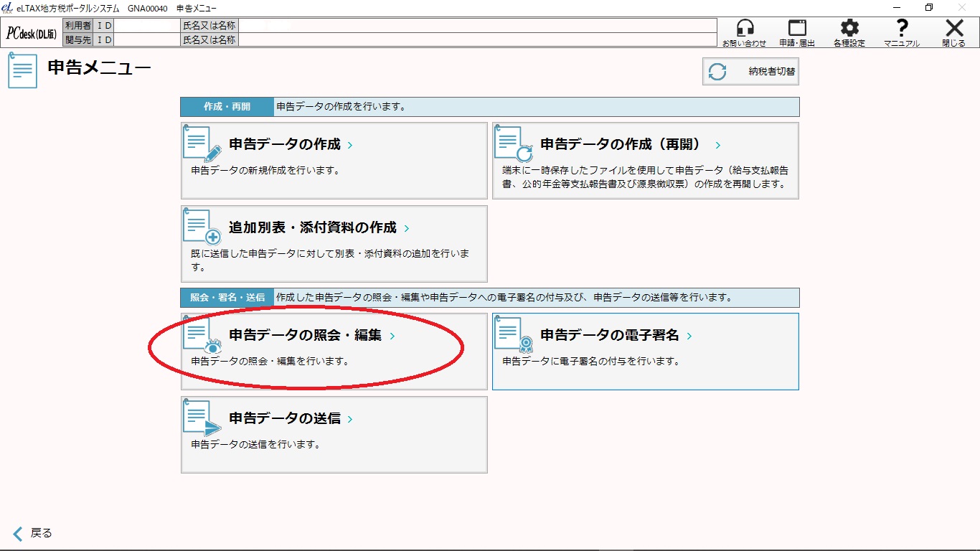Open 各種設定 gear icon
The height and width of the screenshot is (551, 980).
point(849,29)
